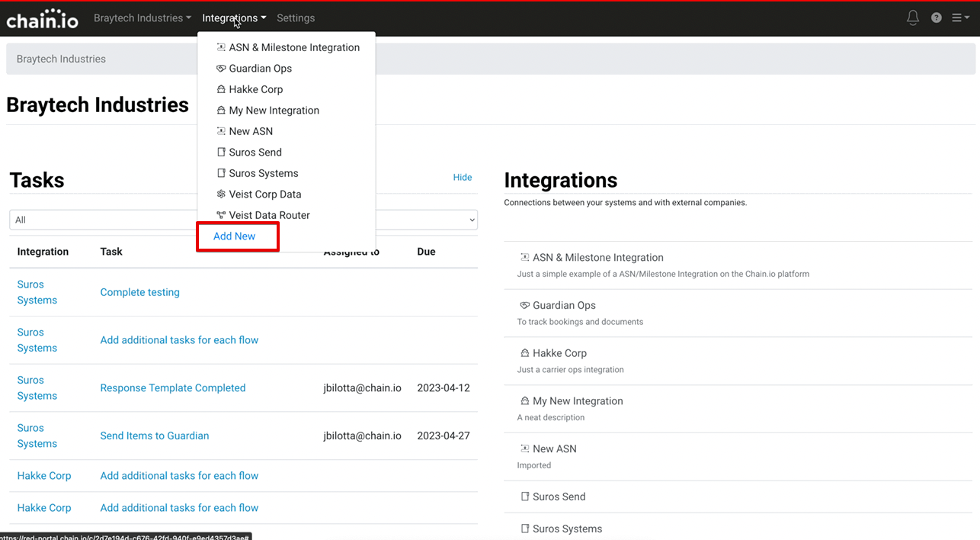980x540 pixels.
Task: Click the Suros Send menu icon
Action: click(x=221, y=153)
